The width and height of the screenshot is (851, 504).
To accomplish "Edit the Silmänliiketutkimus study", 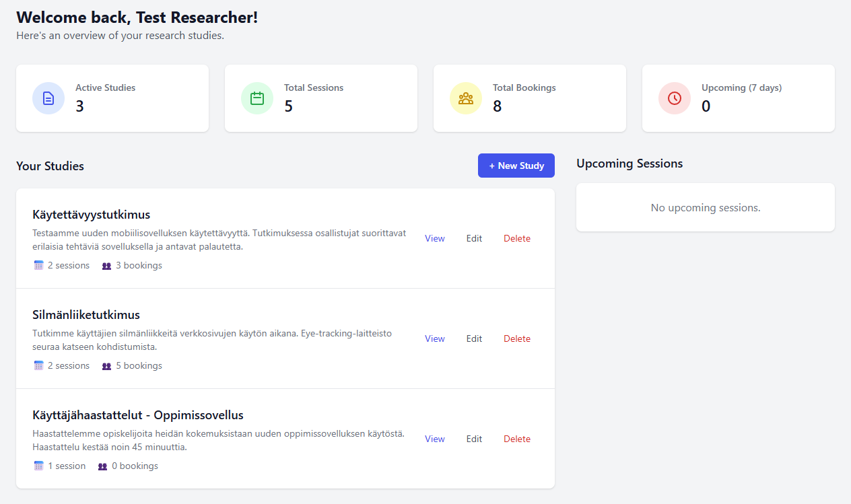I will coord(474,338).
